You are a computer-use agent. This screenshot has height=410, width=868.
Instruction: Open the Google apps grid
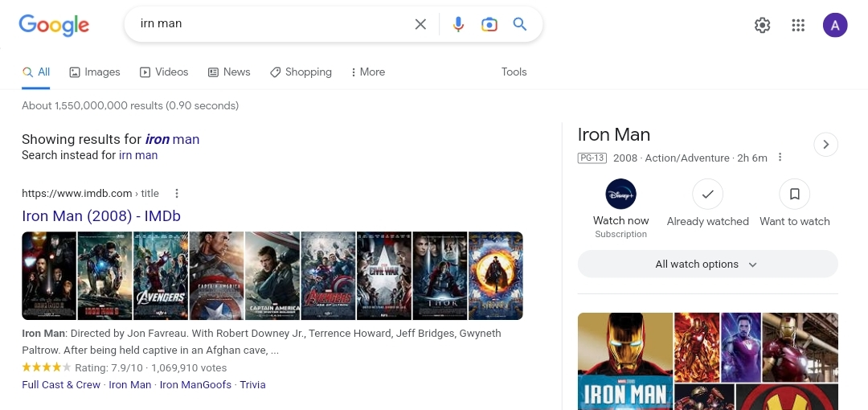(798, 25)
